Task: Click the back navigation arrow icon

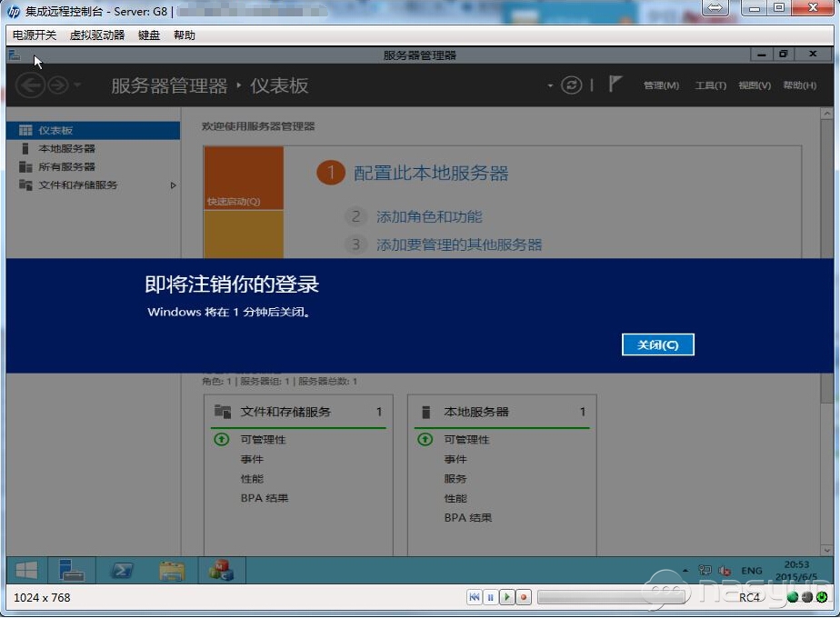Action: [x=30, y=85]
